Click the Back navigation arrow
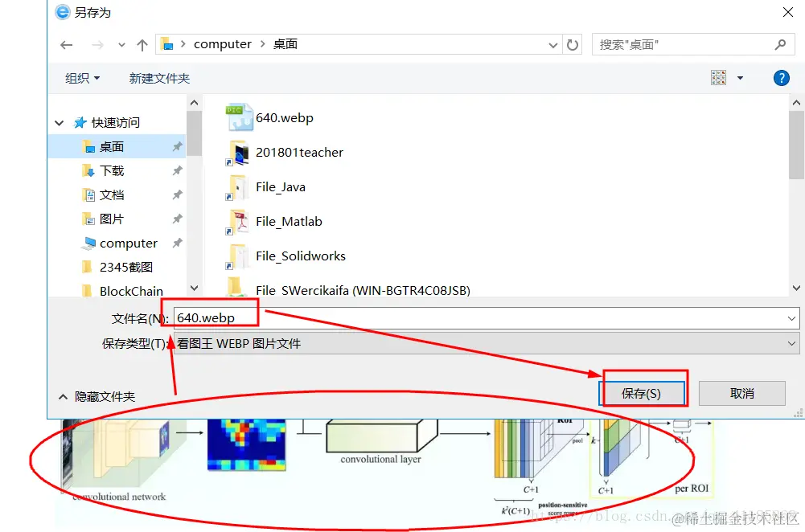Viewport: 805px width, 532px height. click(66, 45)
